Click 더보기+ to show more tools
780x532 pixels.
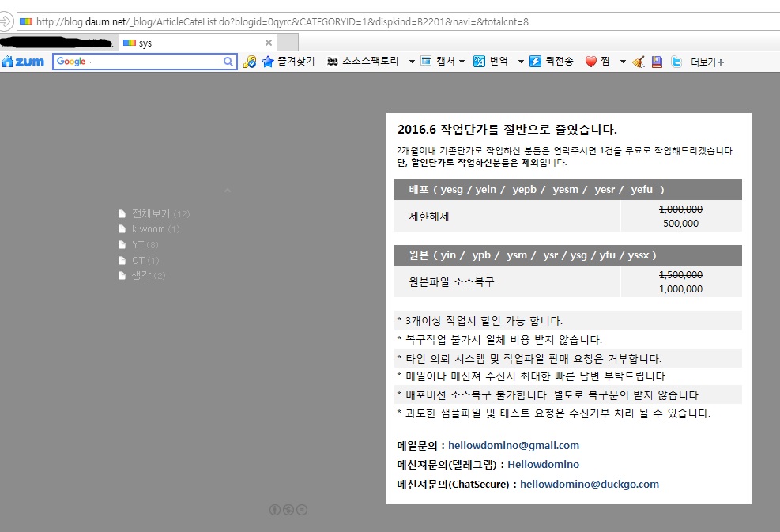707,62
